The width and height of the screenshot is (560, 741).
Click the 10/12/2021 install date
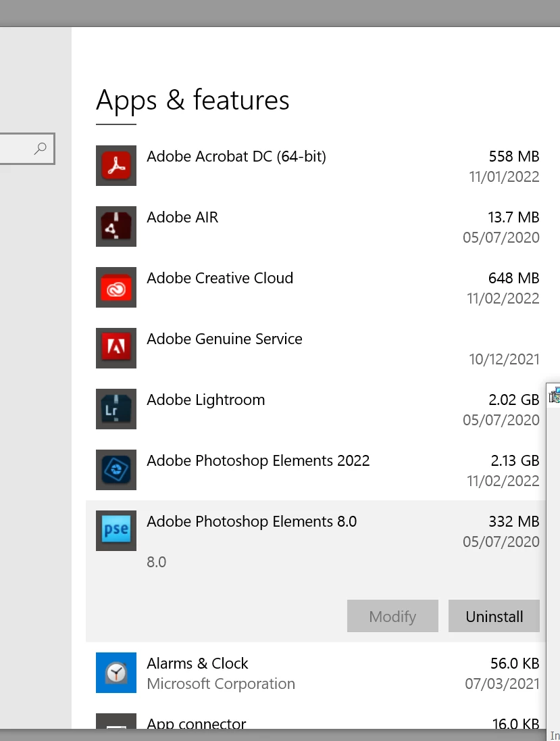504,360
